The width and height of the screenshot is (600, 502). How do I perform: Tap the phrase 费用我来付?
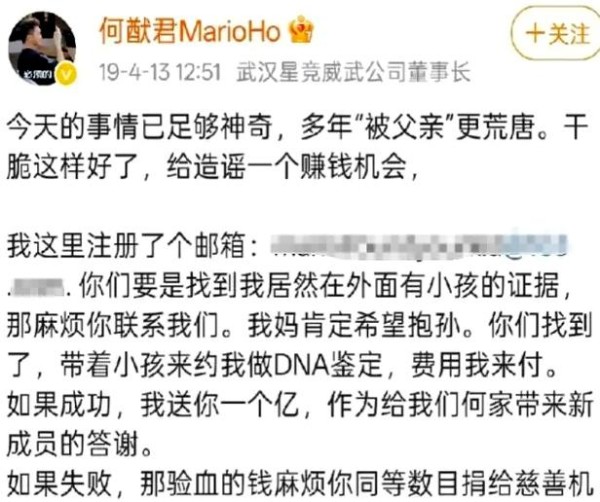coord(477,365)
